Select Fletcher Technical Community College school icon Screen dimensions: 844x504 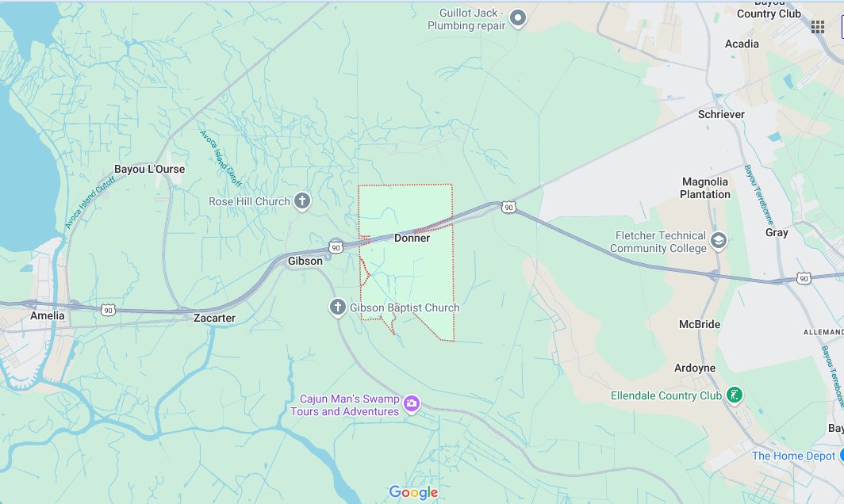point(719,241)
